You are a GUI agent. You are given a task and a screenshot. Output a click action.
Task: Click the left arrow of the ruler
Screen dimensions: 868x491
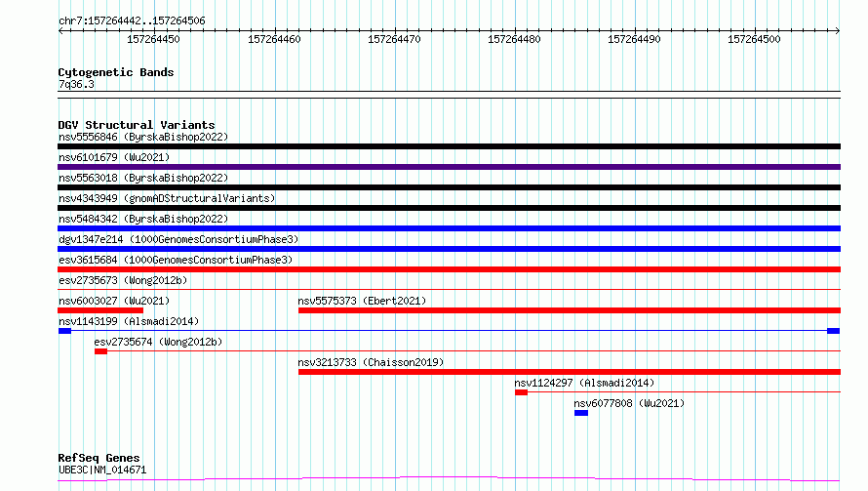click(x=60, y=31)
